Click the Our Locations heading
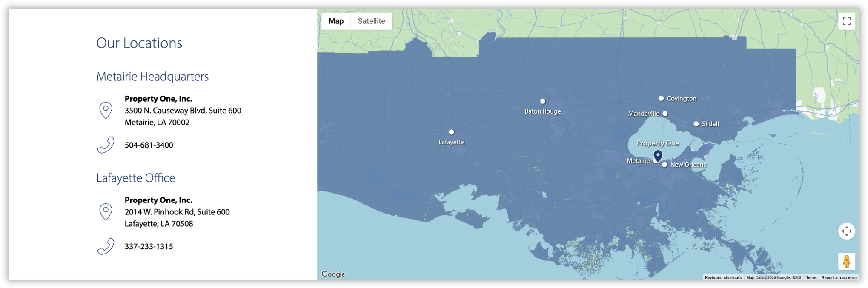 click(x=139, y=43)
